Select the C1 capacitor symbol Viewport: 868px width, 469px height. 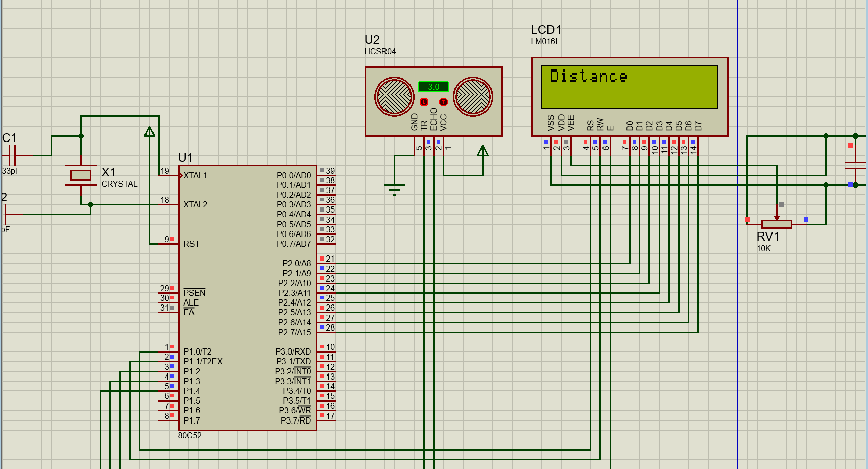13,155
